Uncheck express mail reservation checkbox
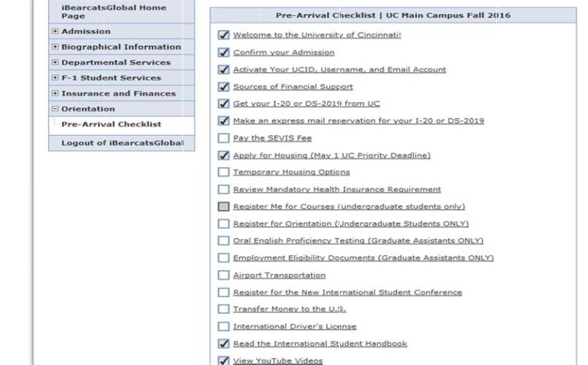This screenshot has height=365, width=588. pos(223,120)
